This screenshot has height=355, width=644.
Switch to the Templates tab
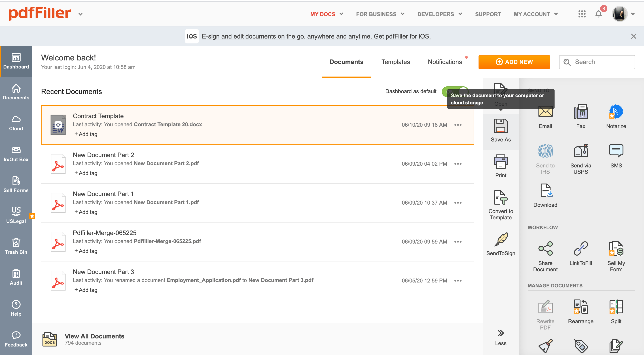(396, 62)
